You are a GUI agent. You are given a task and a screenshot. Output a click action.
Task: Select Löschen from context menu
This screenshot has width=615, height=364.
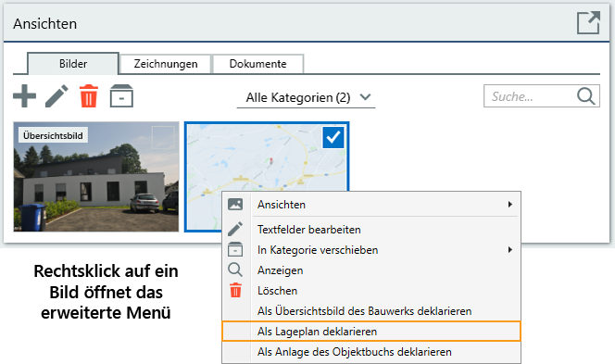[x=371, y=290]
